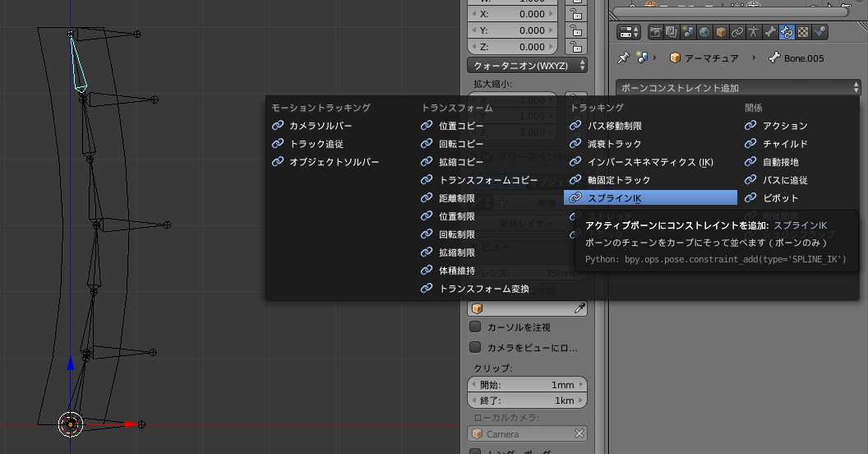The image size is (868, 454).
Task: Enable カメラをビューにロック checkbox
Action: pyautogui.click(x=475, y=347)
